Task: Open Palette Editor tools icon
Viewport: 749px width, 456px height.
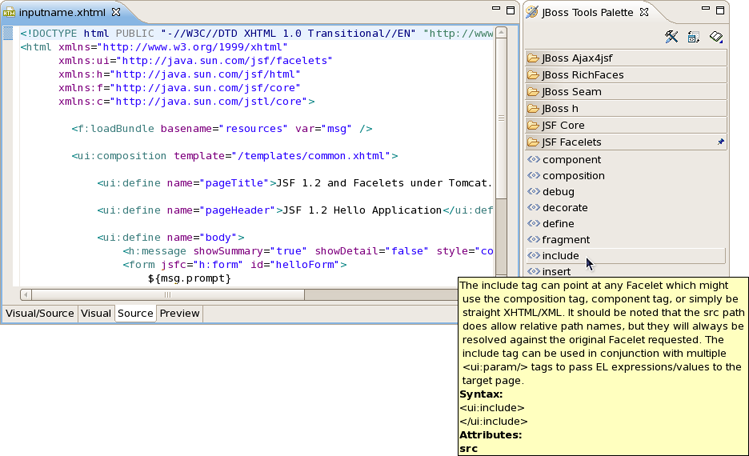Action: [x=671, y=37]
